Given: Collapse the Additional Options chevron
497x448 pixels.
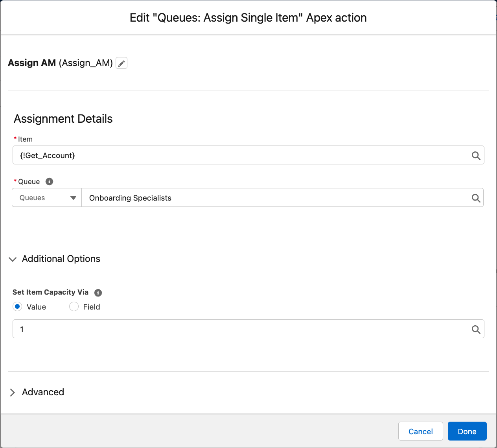Looking at the screenshot, I should pos(13,259).
